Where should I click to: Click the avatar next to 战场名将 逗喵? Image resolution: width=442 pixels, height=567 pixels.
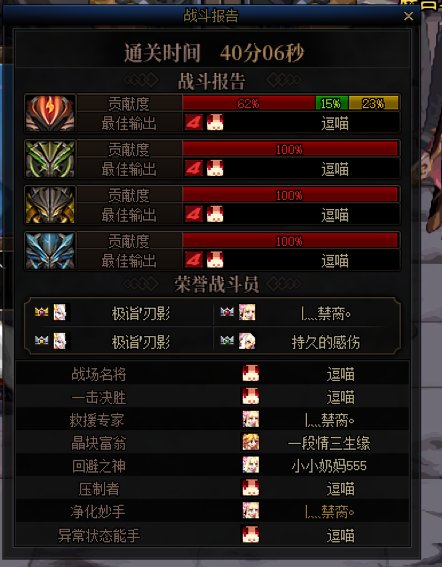[x=251, y=373]
